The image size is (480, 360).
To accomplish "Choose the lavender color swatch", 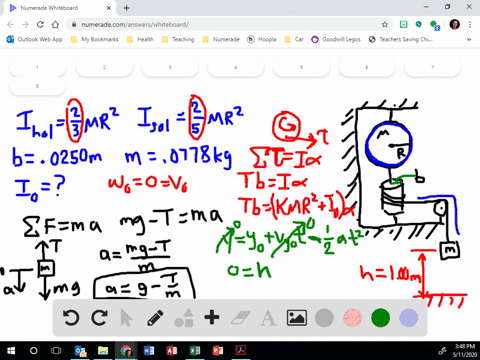I will 409,318.
